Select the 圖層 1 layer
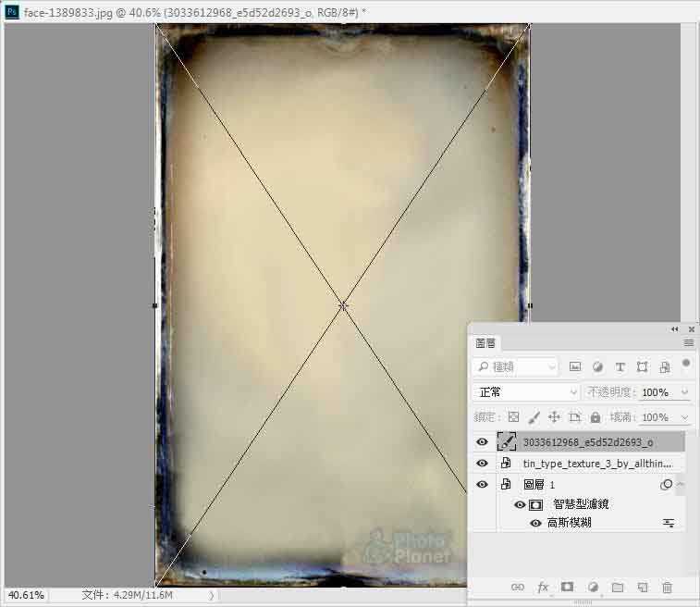Image resolution: width=700 pixels, height=607 pixels. pos(539,485)
